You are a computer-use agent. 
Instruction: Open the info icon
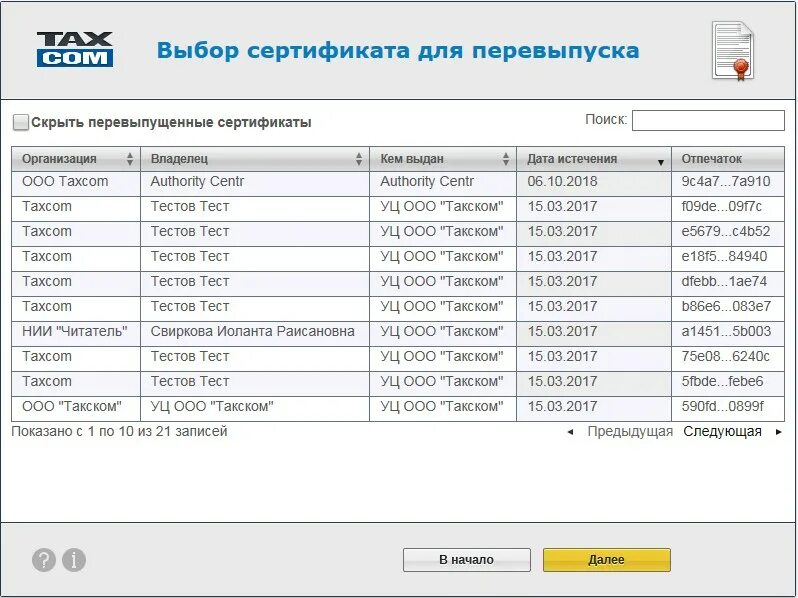point(74,560)
